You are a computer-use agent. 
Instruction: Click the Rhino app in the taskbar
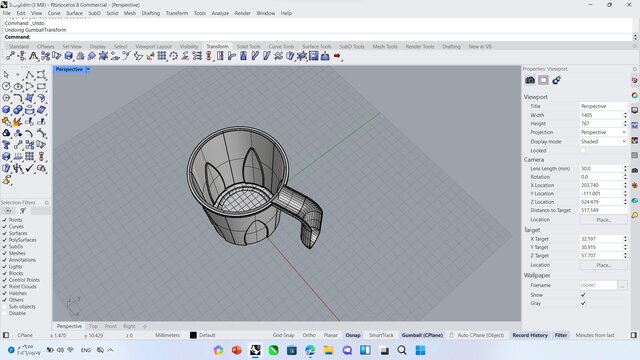256,350
